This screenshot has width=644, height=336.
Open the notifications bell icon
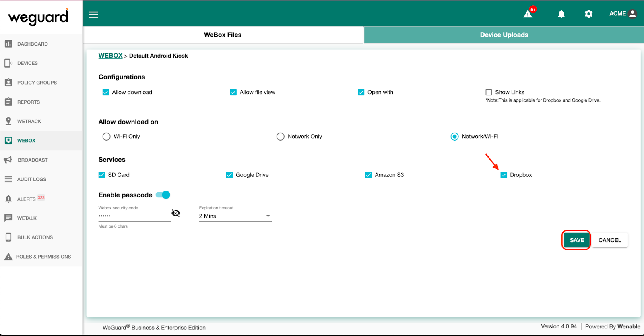tap(561, 14)
